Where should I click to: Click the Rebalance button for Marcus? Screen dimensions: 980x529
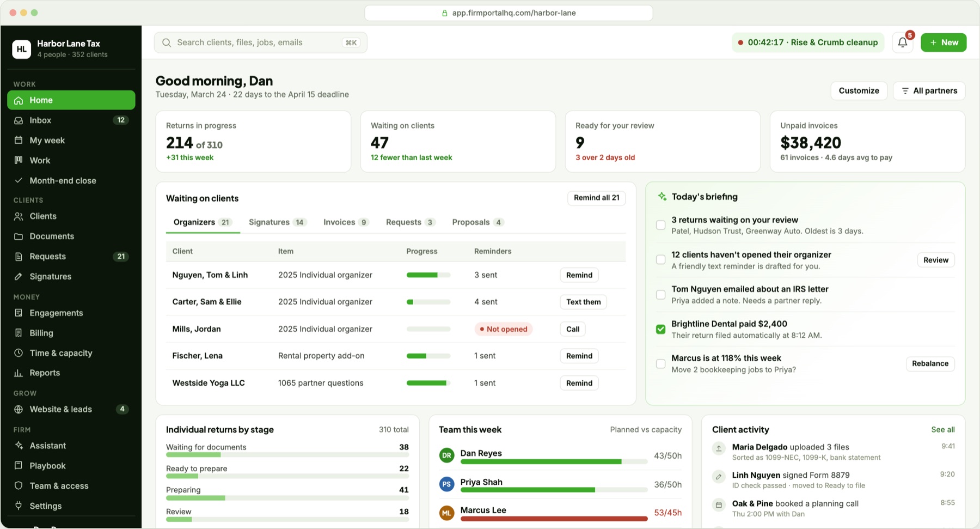coord(930,364)
